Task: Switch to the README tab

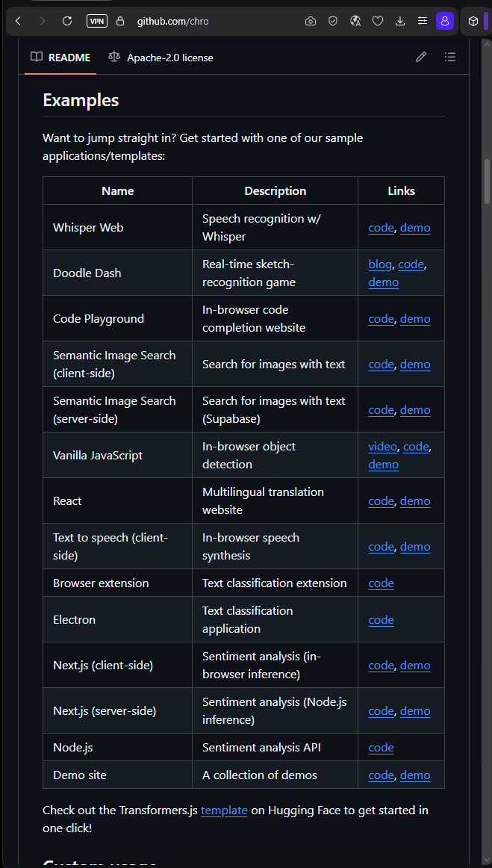Action: tap(60, 58)
